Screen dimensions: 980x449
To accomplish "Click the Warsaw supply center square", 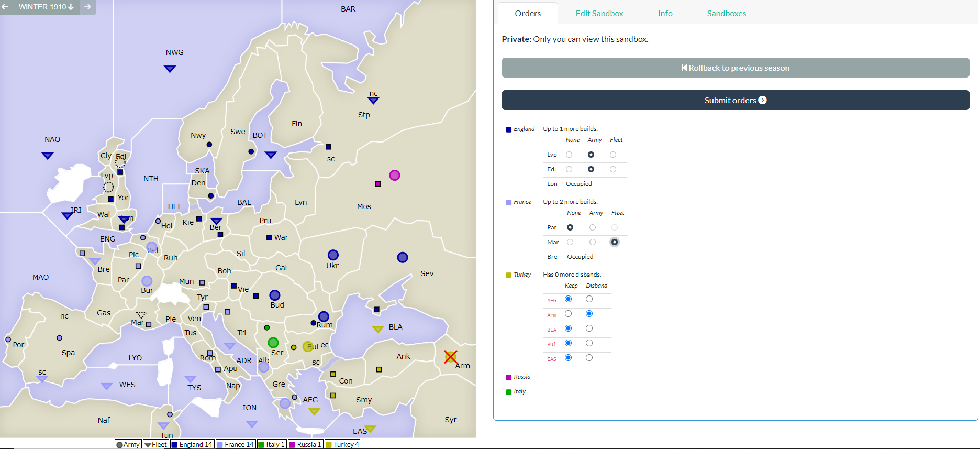I will [x=269, y=237].
